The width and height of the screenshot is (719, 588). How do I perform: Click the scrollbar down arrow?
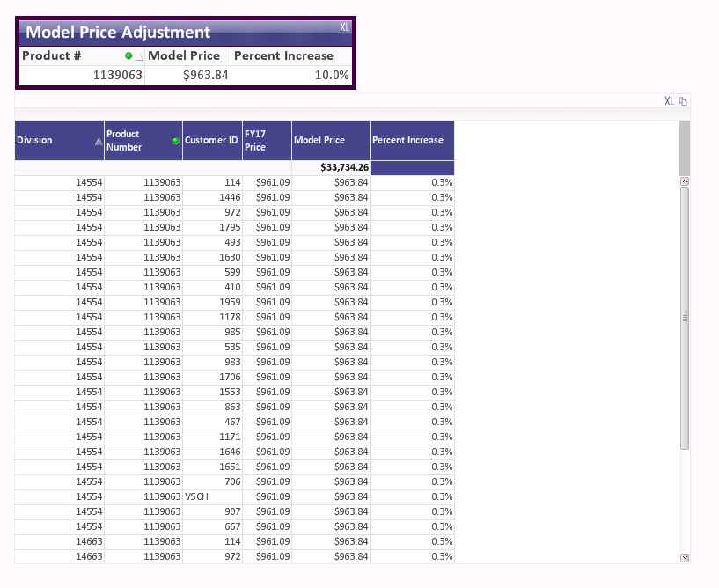(685, 558)
